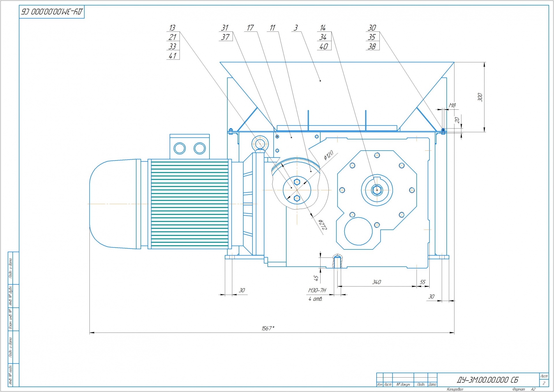Click the format value A2

533,389
